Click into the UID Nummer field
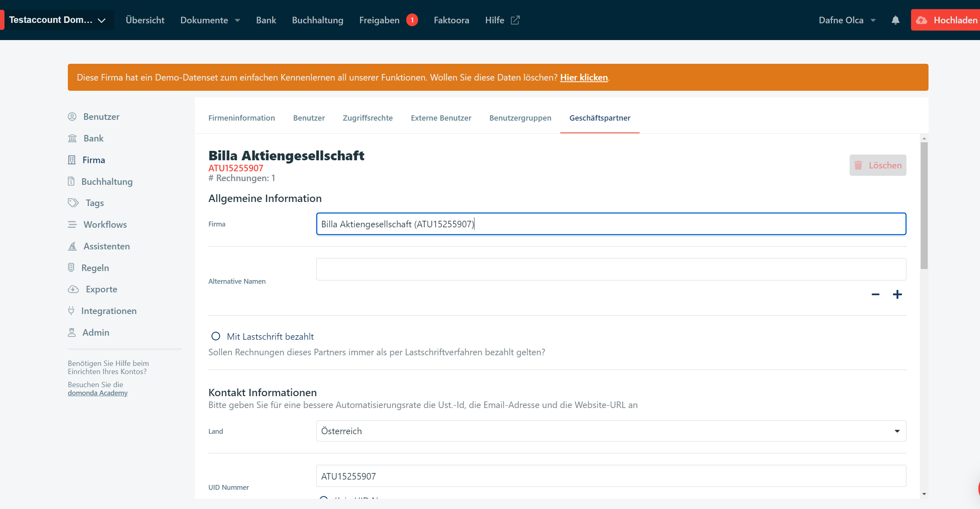 (611, 476)
